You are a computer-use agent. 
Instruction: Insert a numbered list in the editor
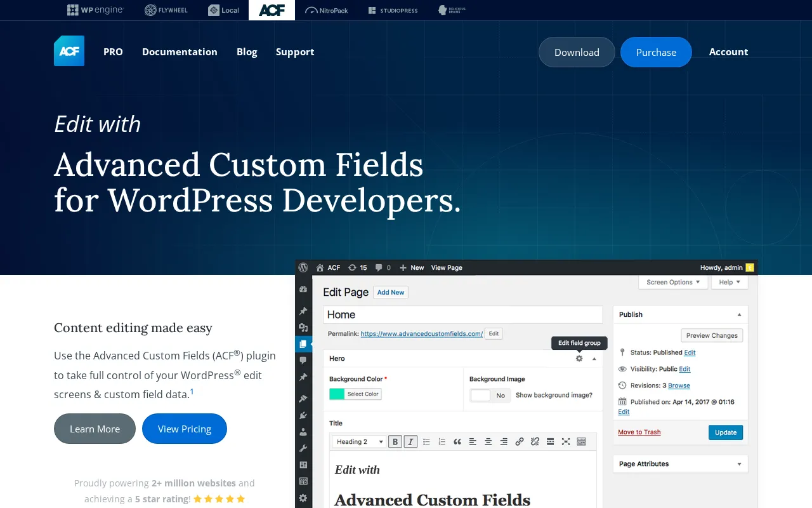click(442, 441)
